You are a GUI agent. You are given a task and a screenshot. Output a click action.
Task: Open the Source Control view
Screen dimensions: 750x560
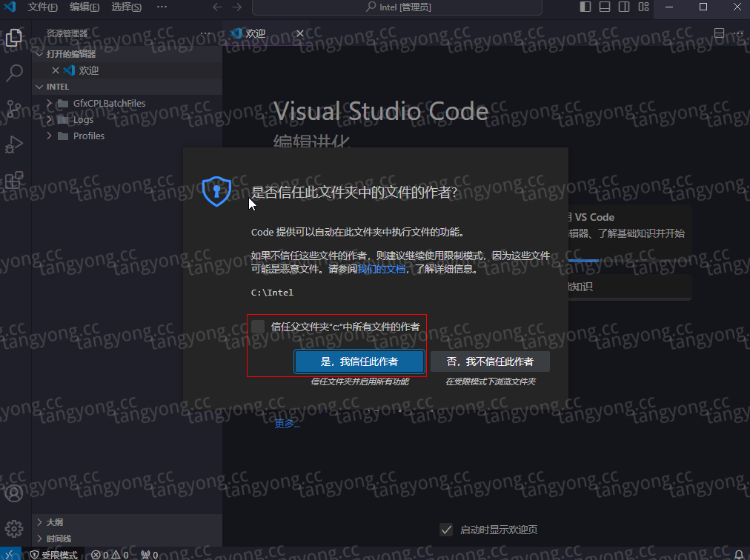14,109
